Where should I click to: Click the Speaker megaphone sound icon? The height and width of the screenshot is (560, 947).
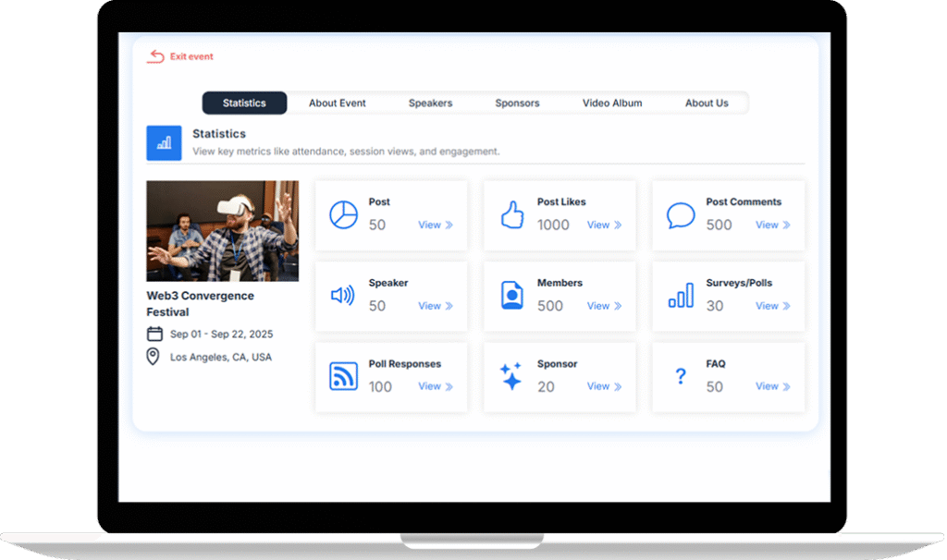[343, 296]
